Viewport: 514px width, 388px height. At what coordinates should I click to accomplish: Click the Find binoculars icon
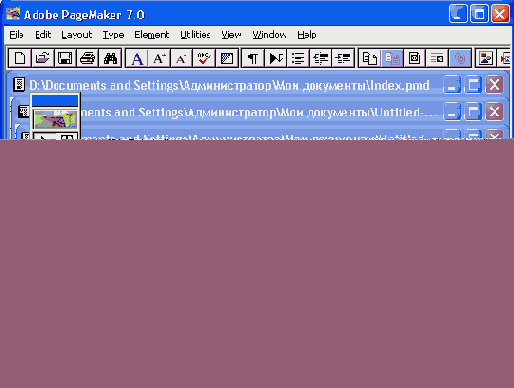pyautogui.click(x=110, y=58)
